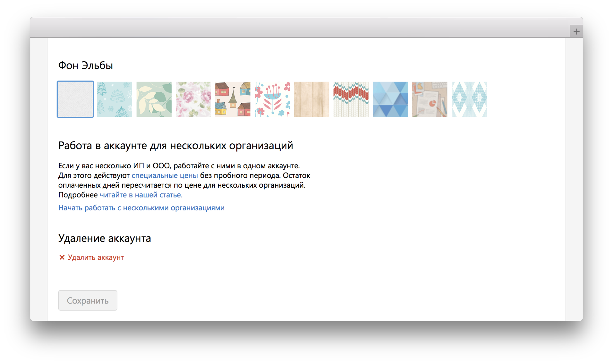
Task: Choose the light blue diamonds background
Action: (469, 99)
